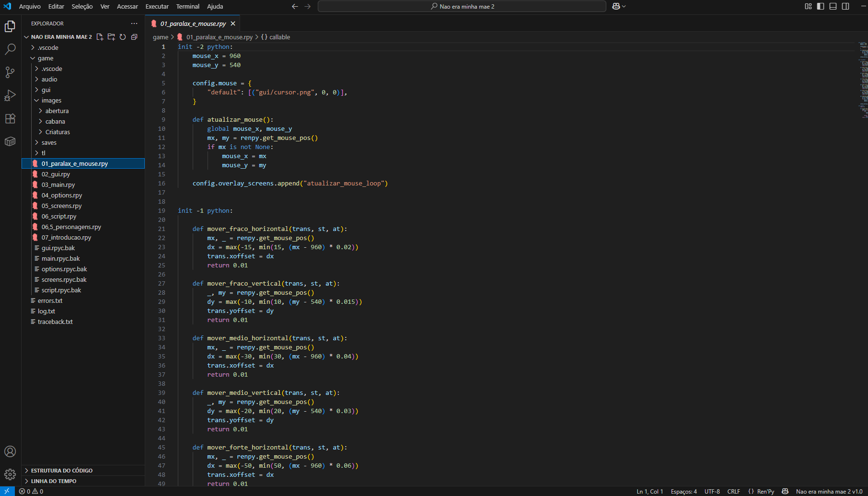
Task: Change indentation via Espaços: 4
Action: [683, 491]
